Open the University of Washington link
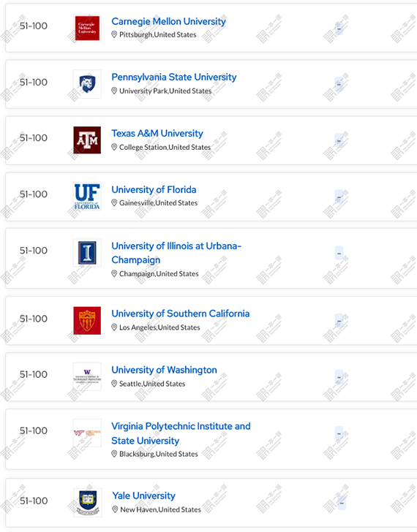This screenshot has height=532, width=417. 164,370
